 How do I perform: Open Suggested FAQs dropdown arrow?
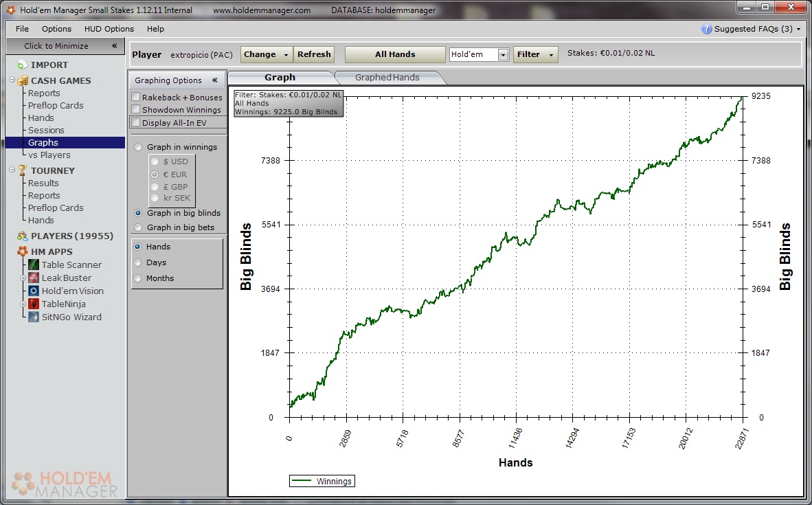[x=798, y=29]
